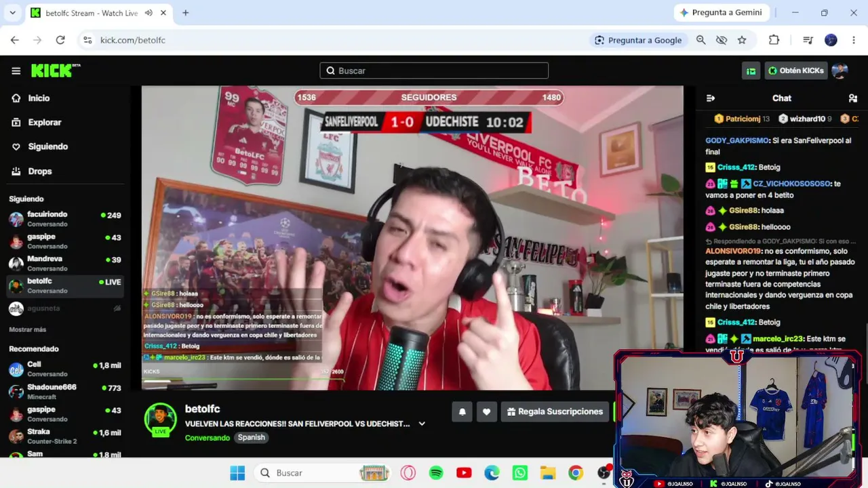Image resolution: width=868 pixels, height=488 pixels.
Task: Expand followed channels with Mostrar más
Action: click(x=28, y=329)
